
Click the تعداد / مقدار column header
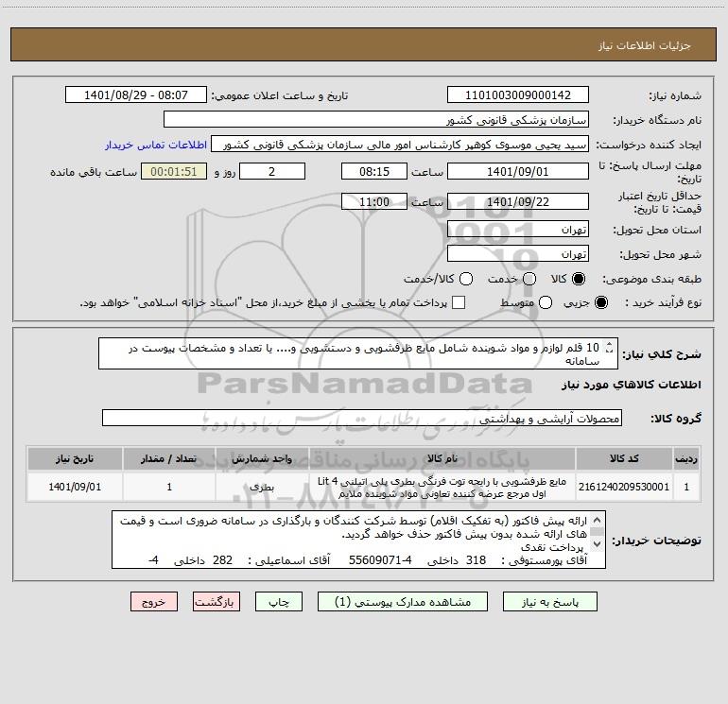169,458
